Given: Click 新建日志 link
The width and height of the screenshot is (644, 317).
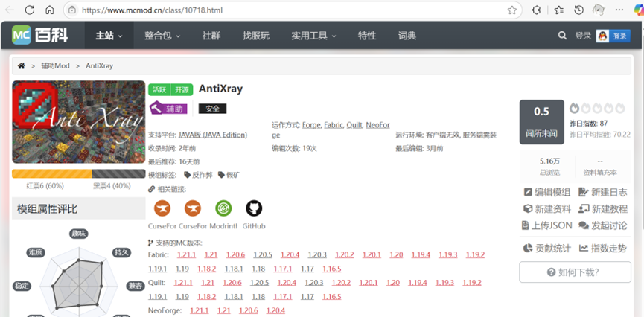Looking at the screenshot, I should [602, 192].
